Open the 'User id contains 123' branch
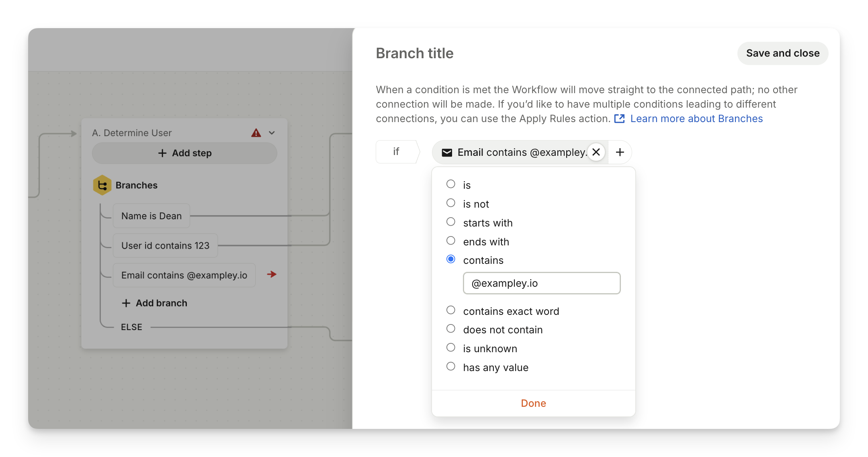Screen dimensions: 868x457 [x=165, y=246]
